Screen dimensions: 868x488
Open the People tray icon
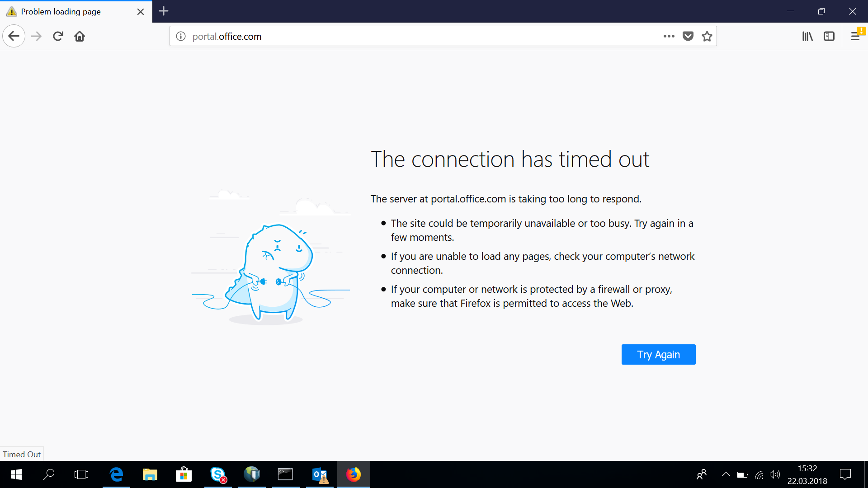(x=702, y=474)
